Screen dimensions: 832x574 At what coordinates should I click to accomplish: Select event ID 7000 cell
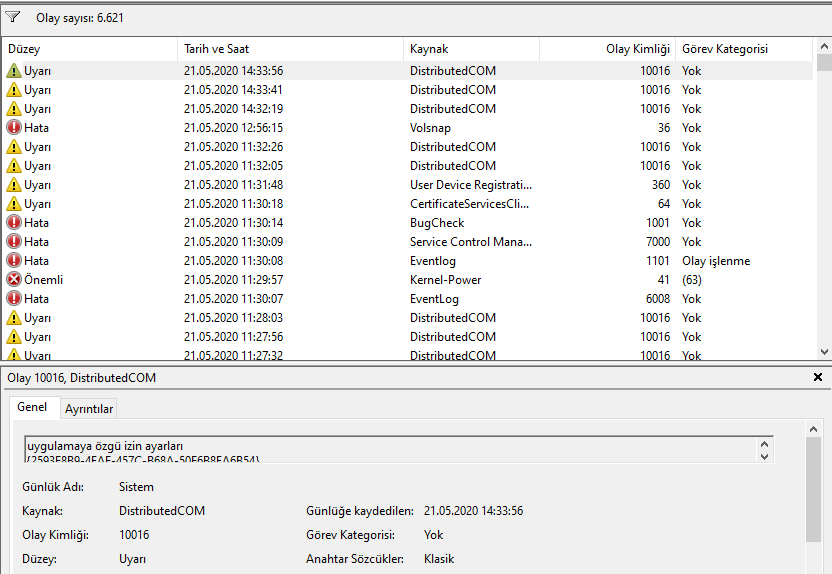657,242
